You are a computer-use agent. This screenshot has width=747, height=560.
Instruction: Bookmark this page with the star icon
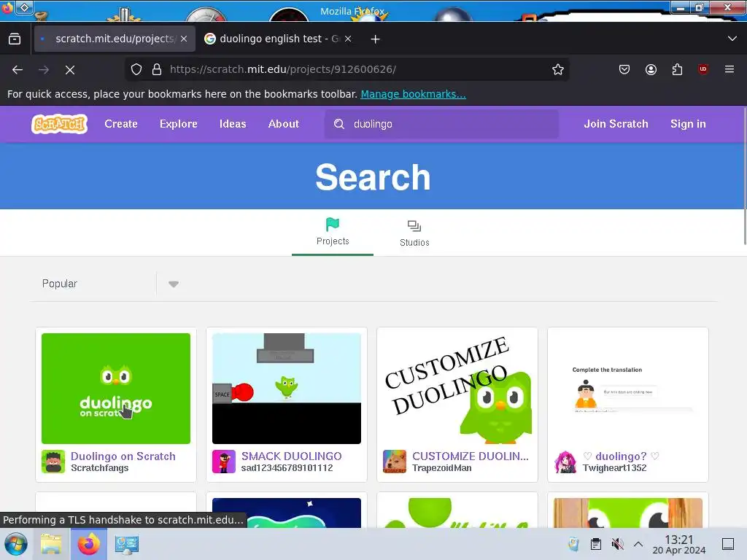558,69
